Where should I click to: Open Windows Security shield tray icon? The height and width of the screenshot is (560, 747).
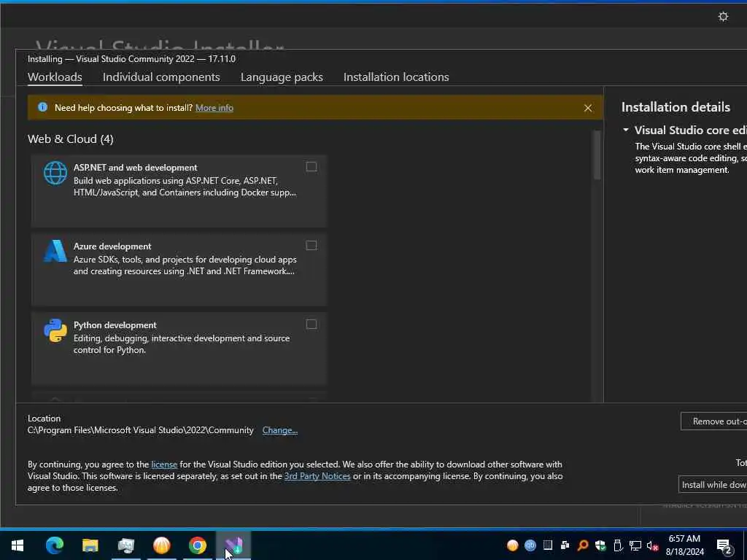[x=600, y=545]
